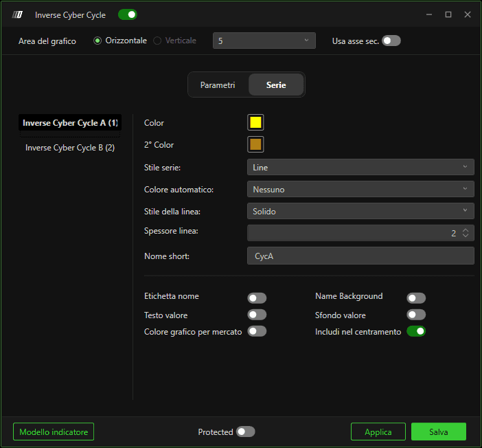Close the indicator settings window
Viewport: 482px width, 448px height.
[x=468, y=14]
